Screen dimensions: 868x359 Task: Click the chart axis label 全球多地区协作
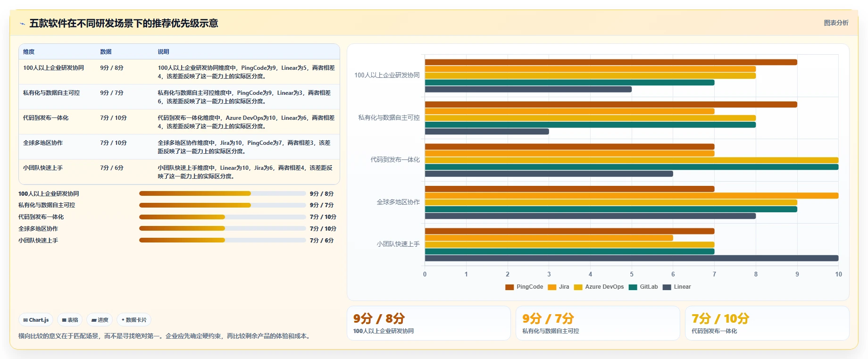coord(398,202)
